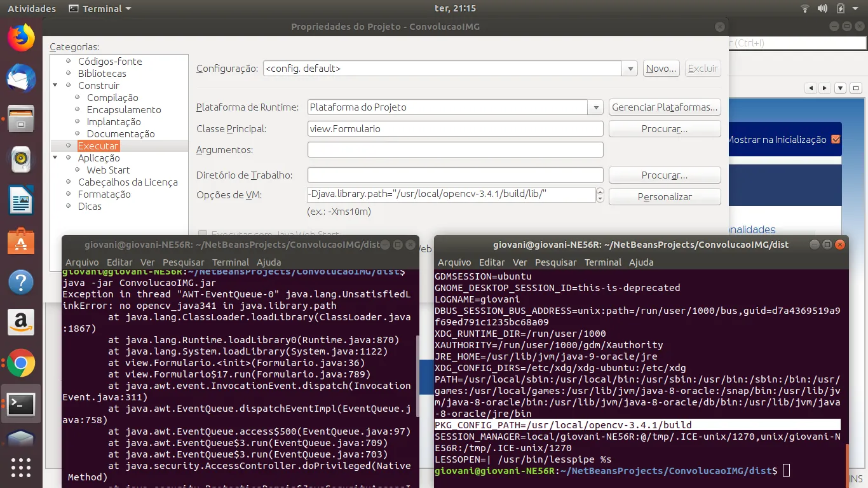The image size is (868, 488).
Task: Expand the Configuração dropdown list
Action: pyautogui.click(x=629, y=69)
